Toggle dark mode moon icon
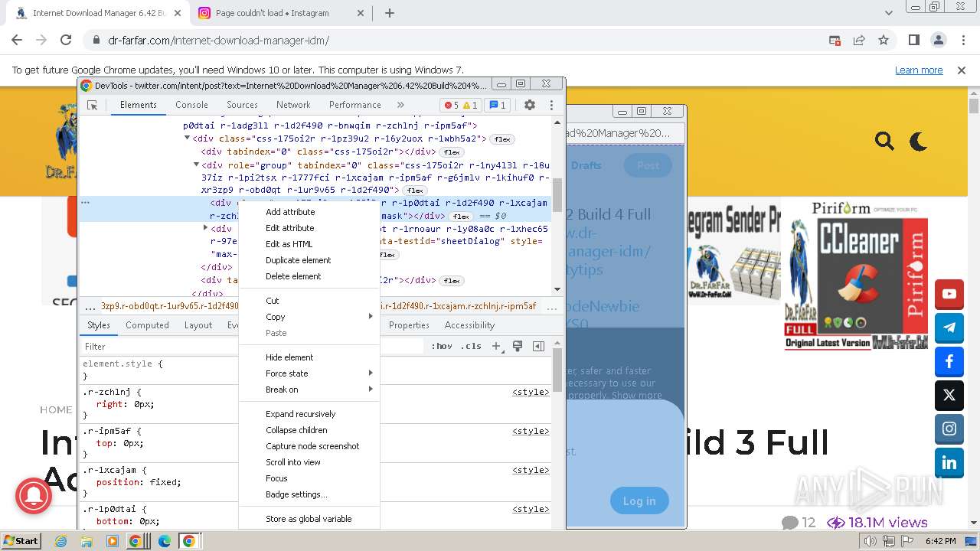980x551 pixels. click(x=918, y=141)
